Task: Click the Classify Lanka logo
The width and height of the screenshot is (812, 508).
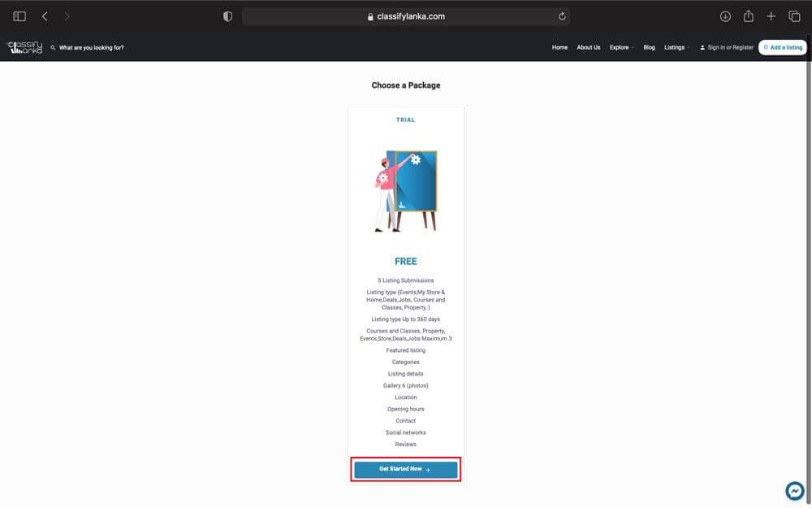Action: (25, 48)
